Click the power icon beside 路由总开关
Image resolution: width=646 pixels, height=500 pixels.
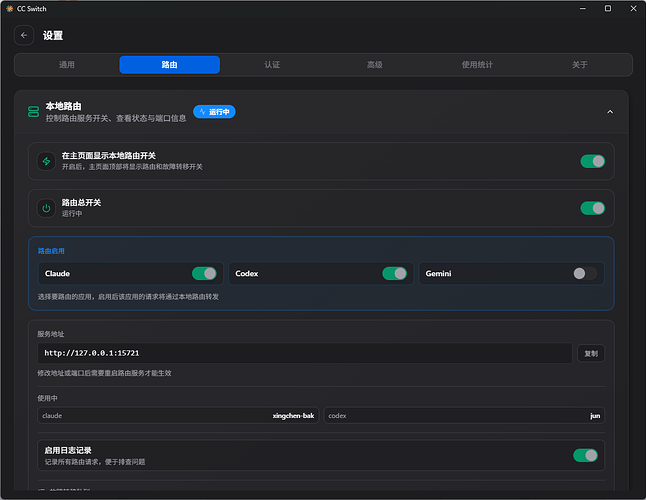tap(47, 208)
